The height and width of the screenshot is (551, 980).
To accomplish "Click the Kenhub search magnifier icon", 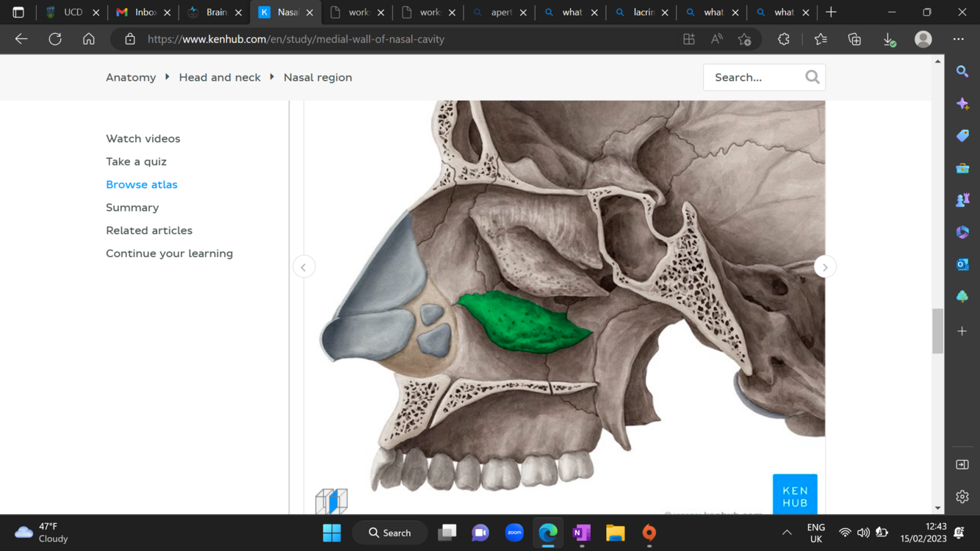I will (x=813, y=77).
